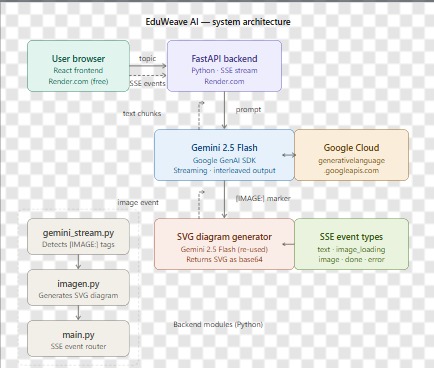Screen dimensions: 434x368
Task: Click the solid arrow from FastAPI to Gemini
Action: [x=224, y=110]
